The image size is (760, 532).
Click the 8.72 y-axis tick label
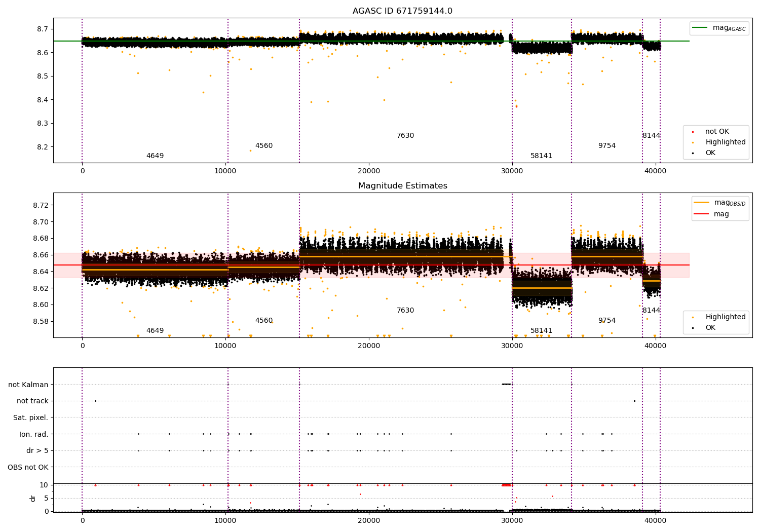click(x=41, y=205)
